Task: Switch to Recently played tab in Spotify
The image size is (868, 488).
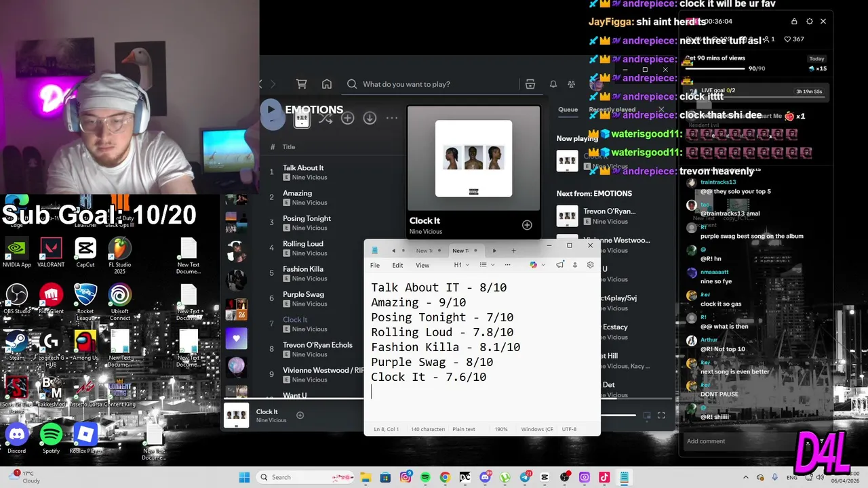Action: (x=612, y=109)
